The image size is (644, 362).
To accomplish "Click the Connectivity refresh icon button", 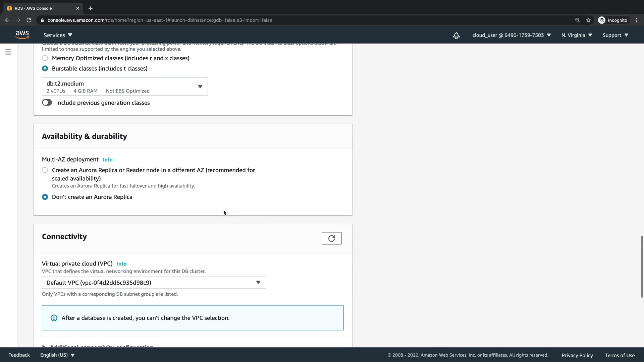I will click(x=331, y=238).
